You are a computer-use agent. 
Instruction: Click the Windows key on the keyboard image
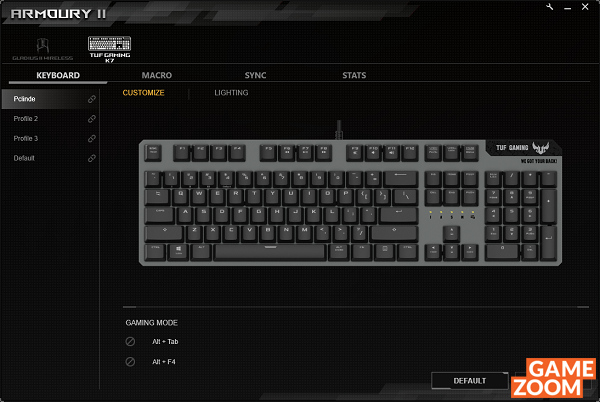179,252
